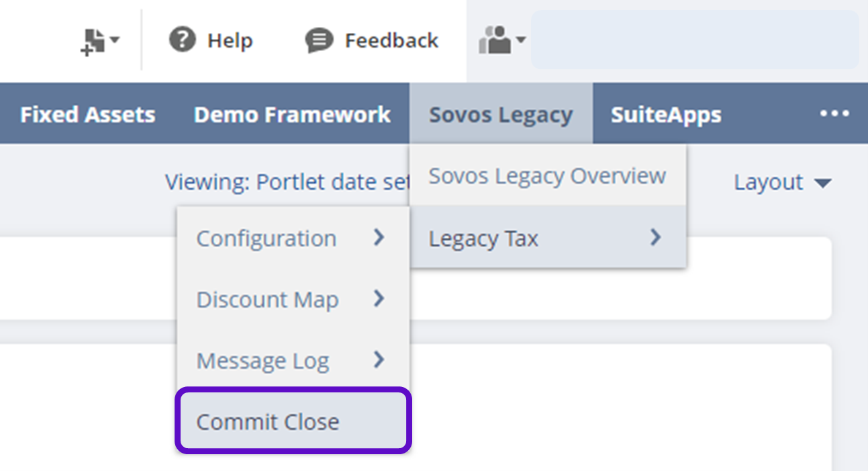Go to the SuiteApps tab
This screenshot has width=868, height=471.
point(666,115)
